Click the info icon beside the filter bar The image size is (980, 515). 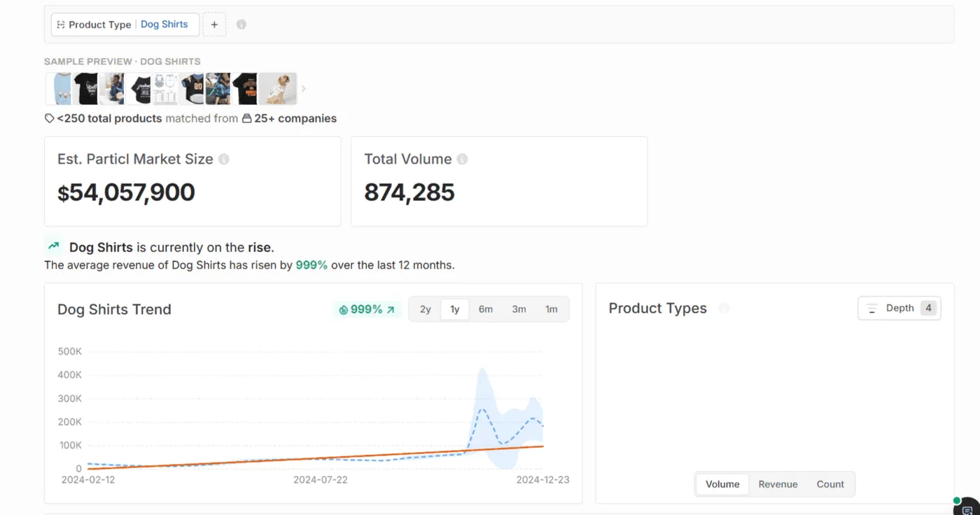click(241, 24)
